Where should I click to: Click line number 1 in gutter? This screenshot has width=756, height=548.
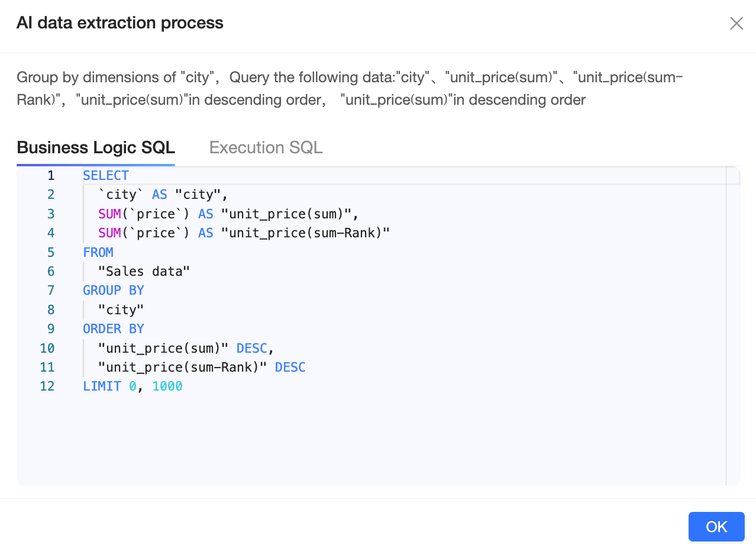(50, 175)
